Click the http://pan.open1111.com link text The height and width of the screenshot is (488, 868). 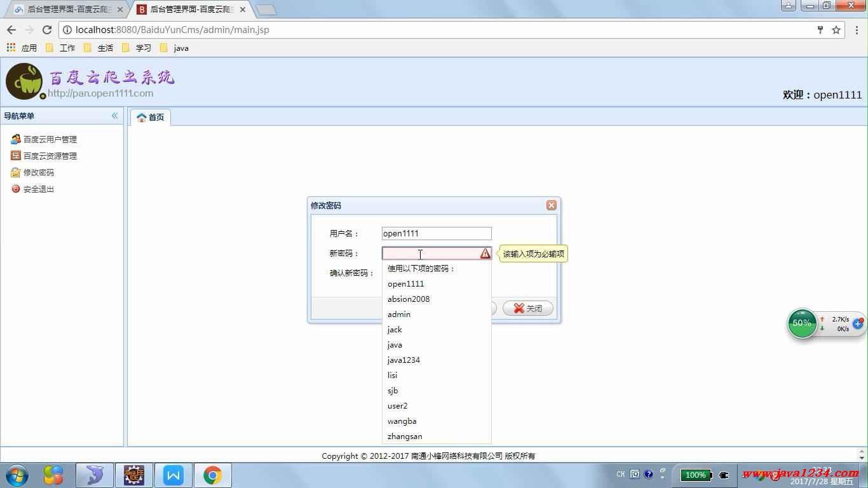100,93
